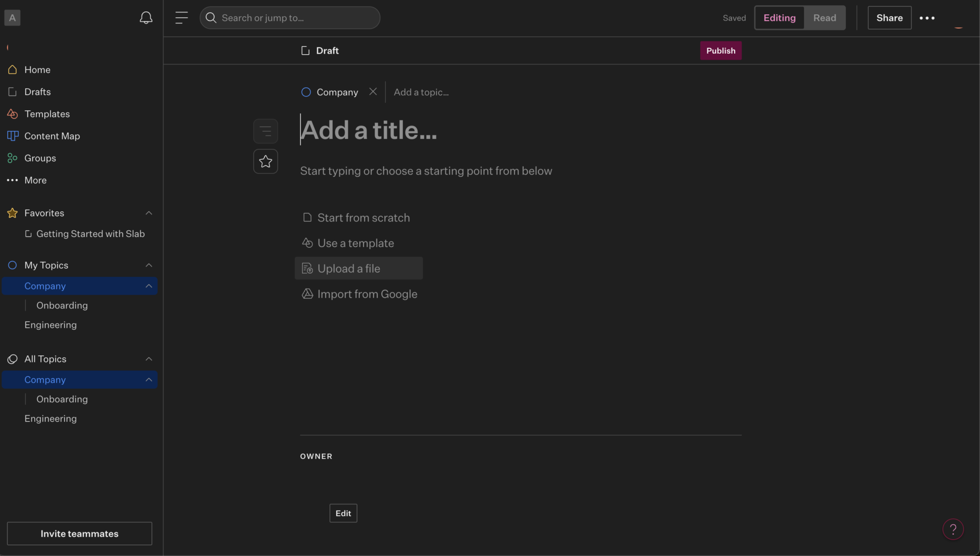Open the notifications bell
980x556 pixels.
point(146,17)
